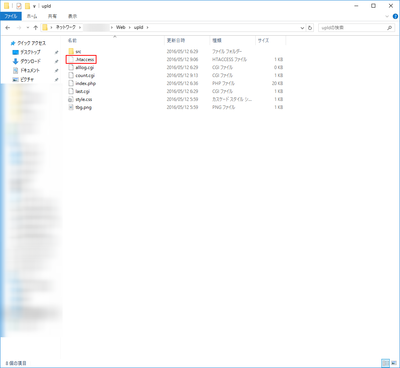Click the file icon of style.css
Viewport: 400px width, 368px height.
pyautogui.click(x=71, y=99)
